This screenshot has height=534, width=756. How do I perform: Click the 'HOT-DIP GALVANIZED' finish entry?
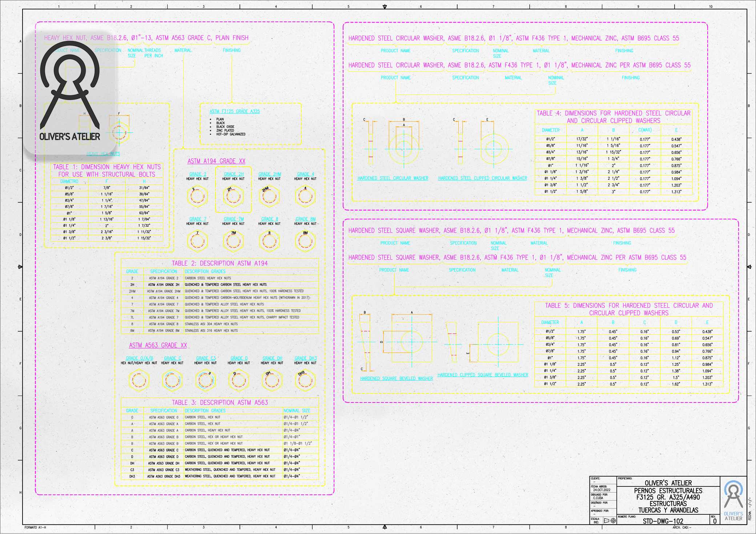[x=231, y=134]
